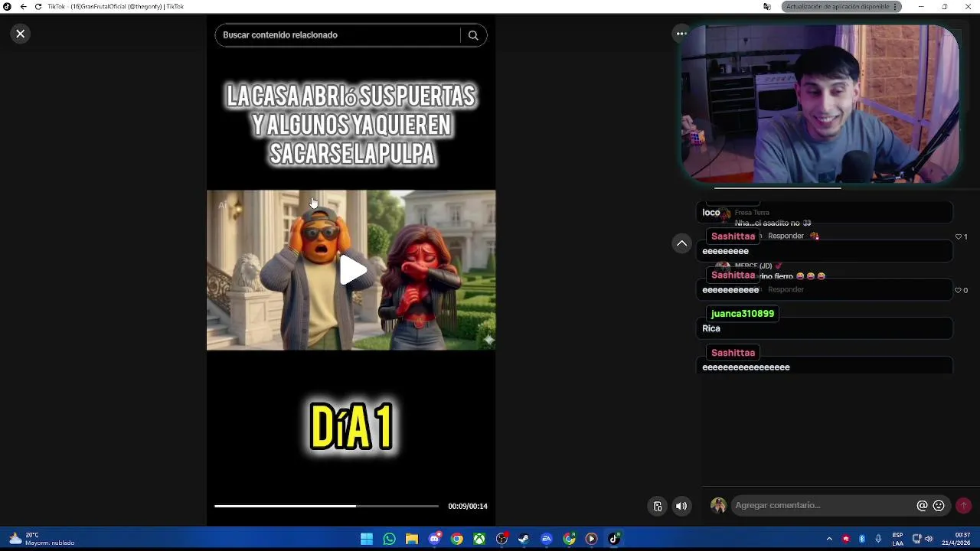Open the media player icon on the taskbar
This screenshot has width=980, height=551.
(x=591, y=539)
